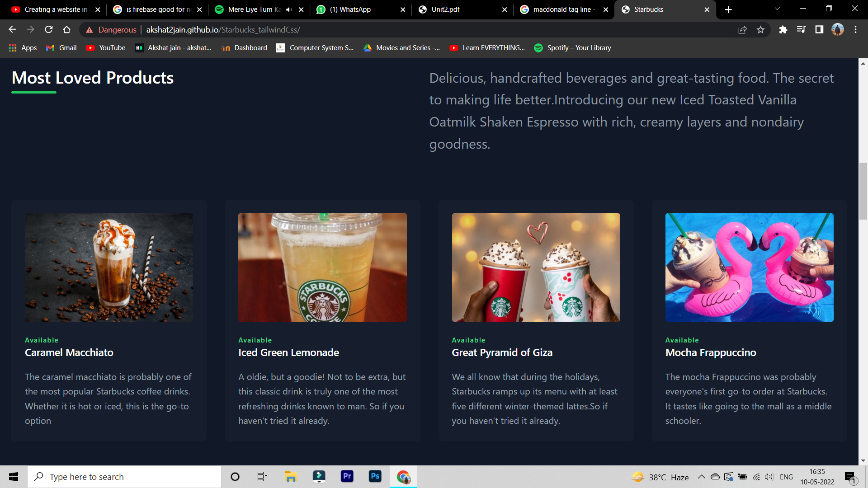868x488 pixels.
Task: Launch Adobe Premiere Pro from the taskbar
Action: point(347,476)
